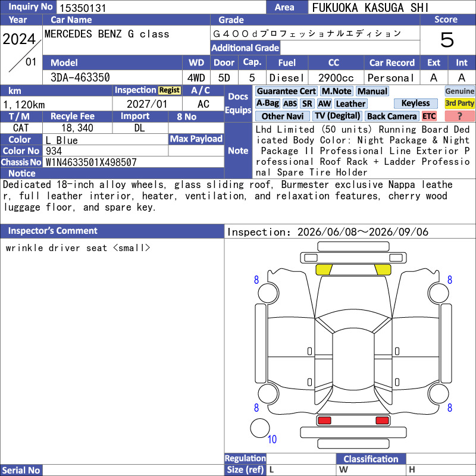Click the red question mark badge
Image resolution: width=476 pixels, height=476 pixels.
pyautogui.click(x=459, y=116)
